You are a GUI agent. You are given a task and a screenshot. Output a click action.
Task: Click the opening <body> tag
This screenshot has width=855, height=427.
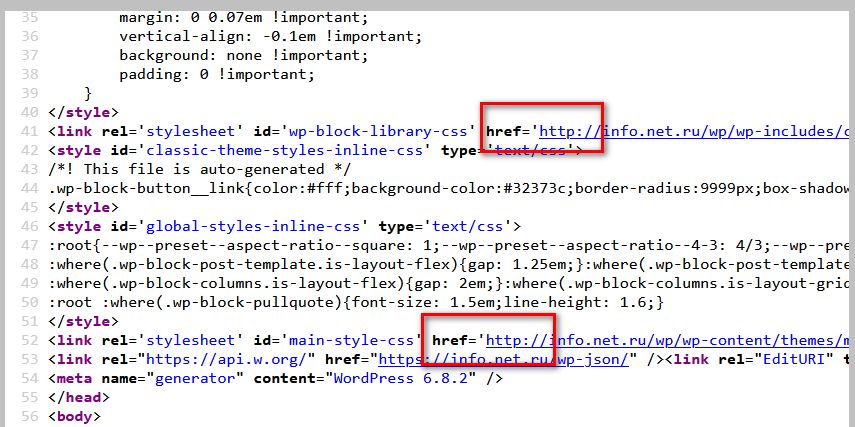coord(75,416)
